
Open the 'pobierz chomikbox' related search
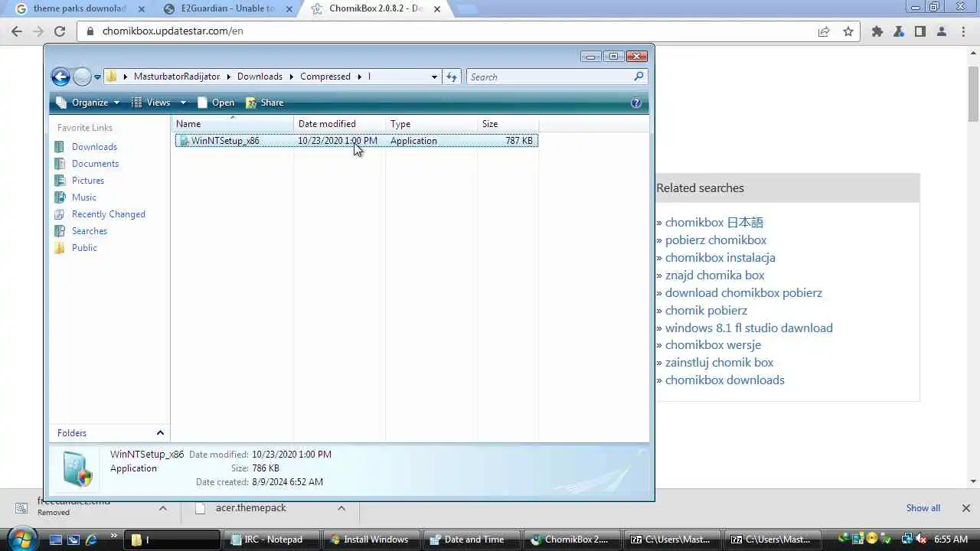(716, 240)
